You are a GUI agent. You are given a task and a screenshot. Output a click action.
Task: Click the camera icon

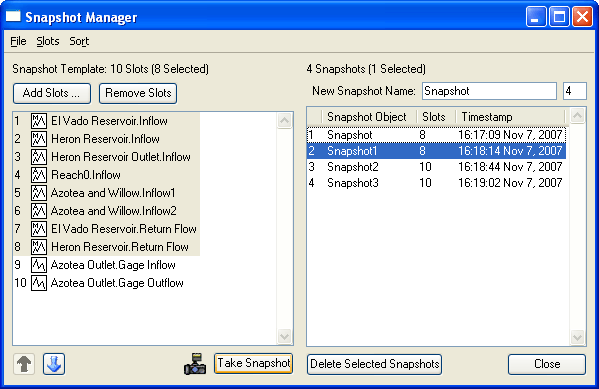(x=195, y=364)
